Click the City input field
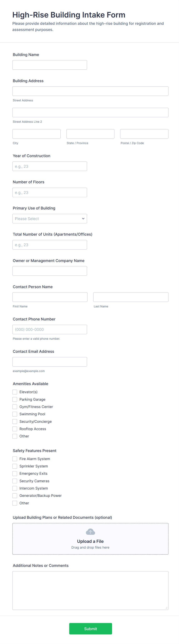Image resolution: width=179 pixels, height=644 pixels. click(36, 134)
